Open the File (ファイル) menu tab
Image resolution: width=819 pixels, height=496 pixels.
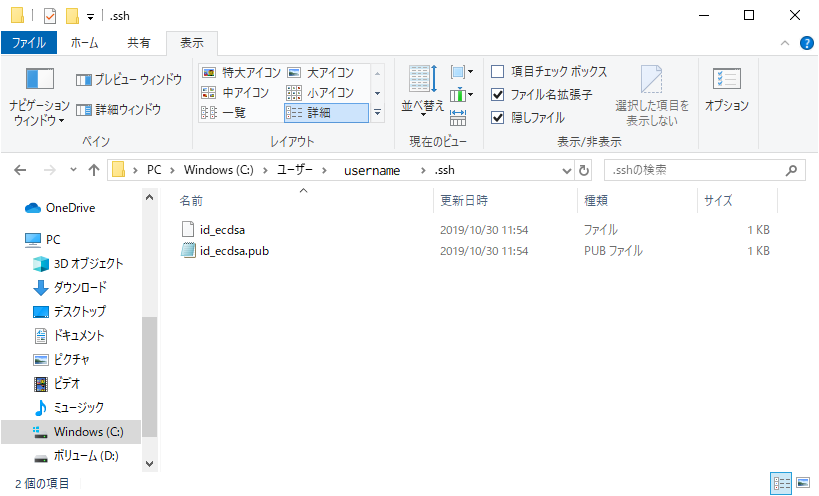(x=28, y=43)
